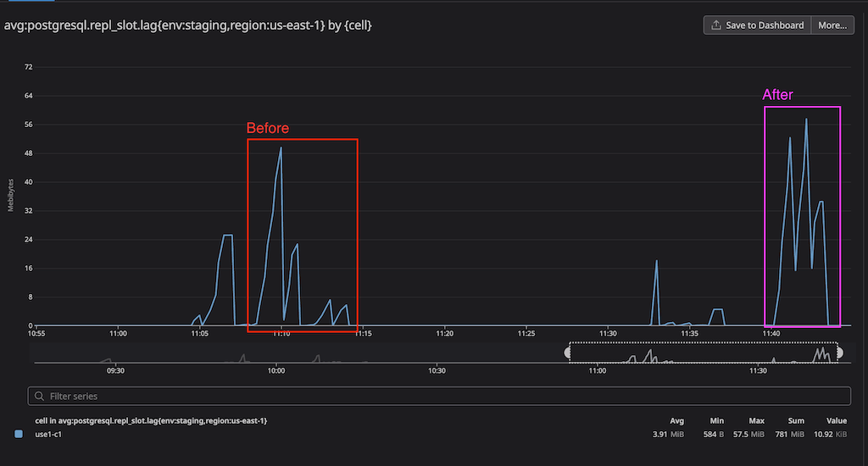Sort legend by the Sum column
The width and height of the screenshot is (868, 466).
tap(797, 420)
